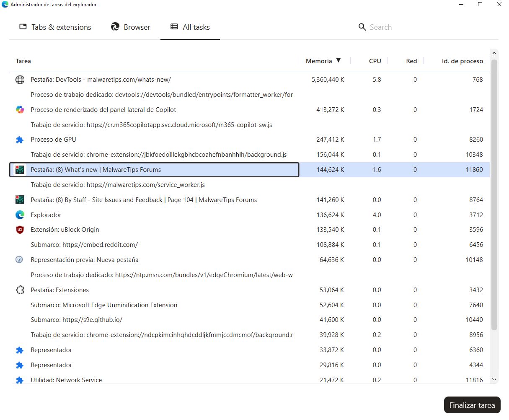Image resolution: width=509 pixels, height=420 pixels.
Task: Click the Edge icon beside Explorador
Action: point(20,215)
